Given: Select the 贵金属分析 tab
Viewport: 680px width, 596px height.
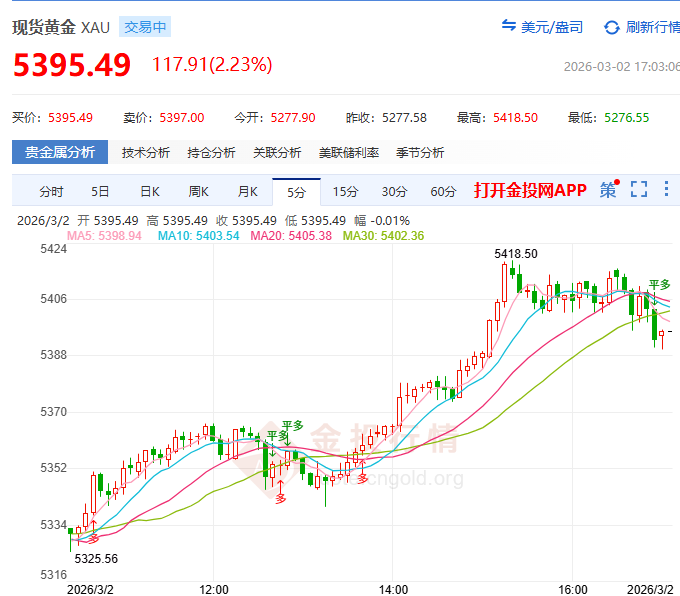Looking at the screenshot, I should (60, 152).
